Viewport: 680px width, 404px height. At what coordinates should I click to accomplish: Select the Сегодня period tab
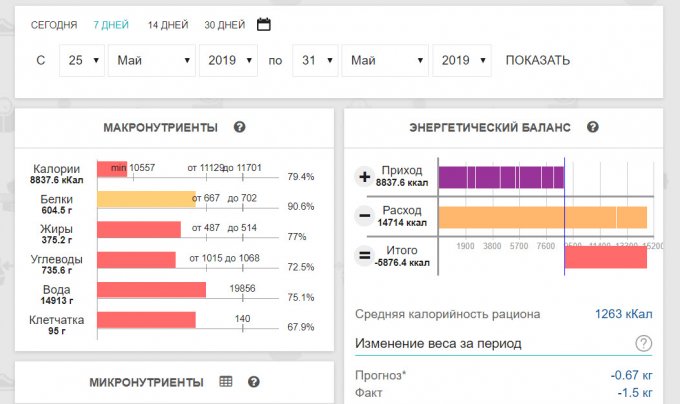click(53, 24)
